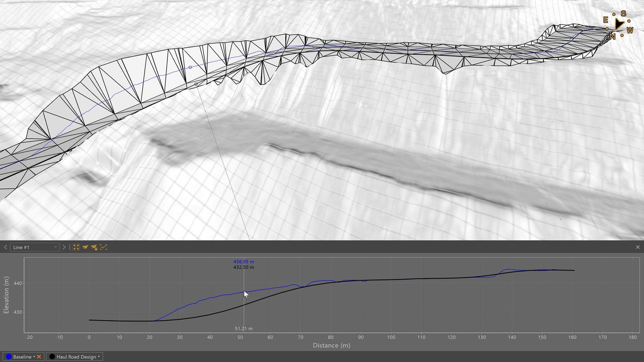Click the black Haul Road Design swatch
This screenshot has height=362, width=644.
click(x=52, y=357)
